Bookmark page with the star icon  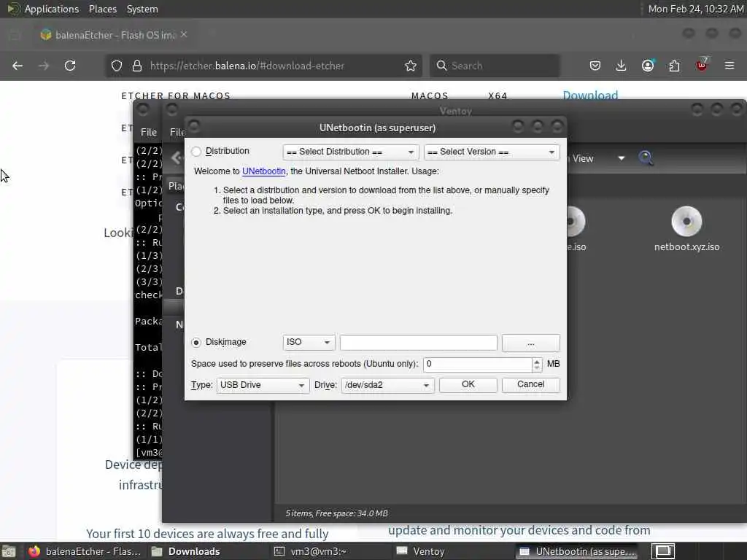coord(411,66)
